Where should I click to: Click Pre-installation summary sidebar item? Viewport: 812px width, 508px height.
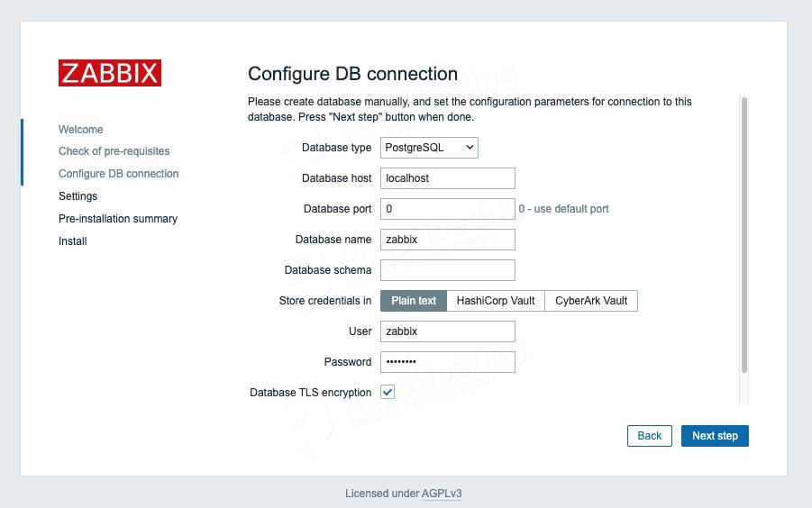118,219
